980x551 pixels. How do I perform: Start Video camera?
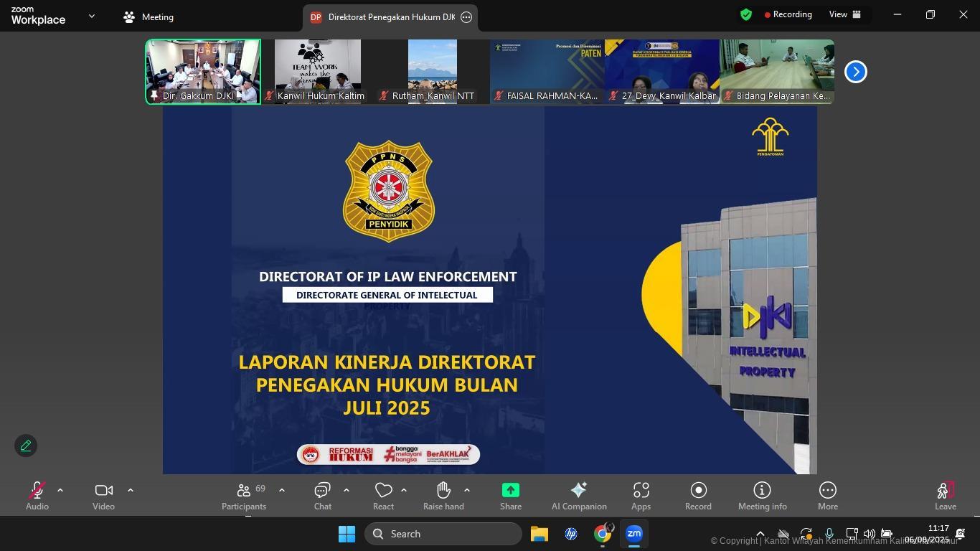(x=103, y=496)
